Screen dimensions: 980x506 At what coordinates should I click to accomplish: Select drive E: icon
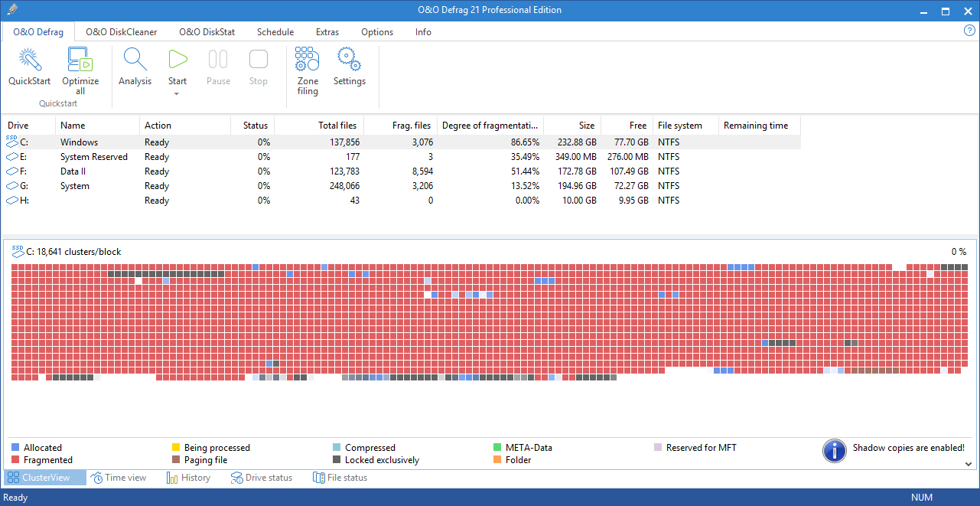[11, 157]
